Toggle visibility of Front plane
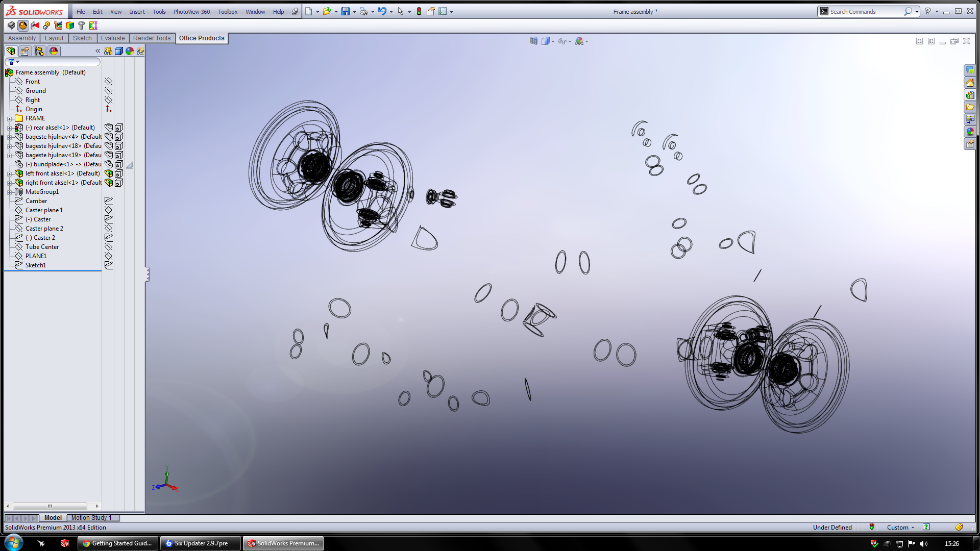The image size is (980, 551). coord(108,82)
